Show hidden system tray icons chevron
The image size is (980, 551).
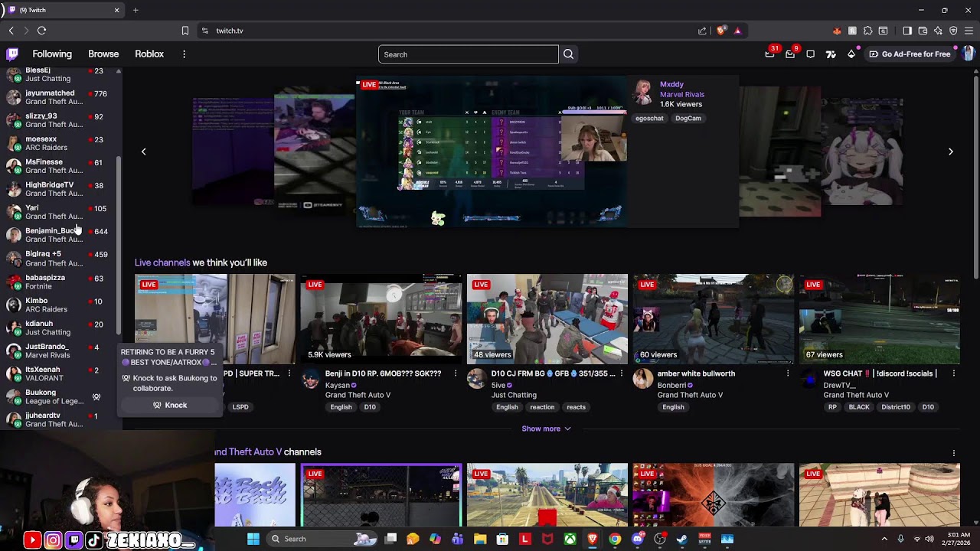click(x=884, y=539)
